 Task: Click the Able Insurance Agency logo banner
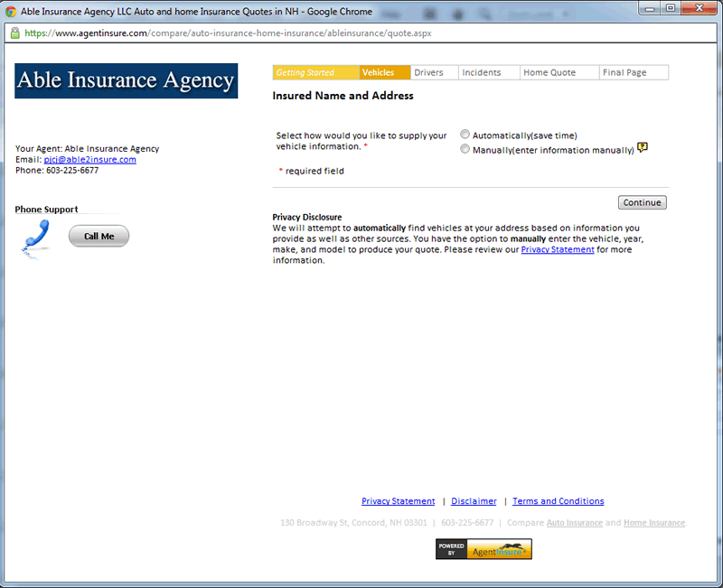127,80
